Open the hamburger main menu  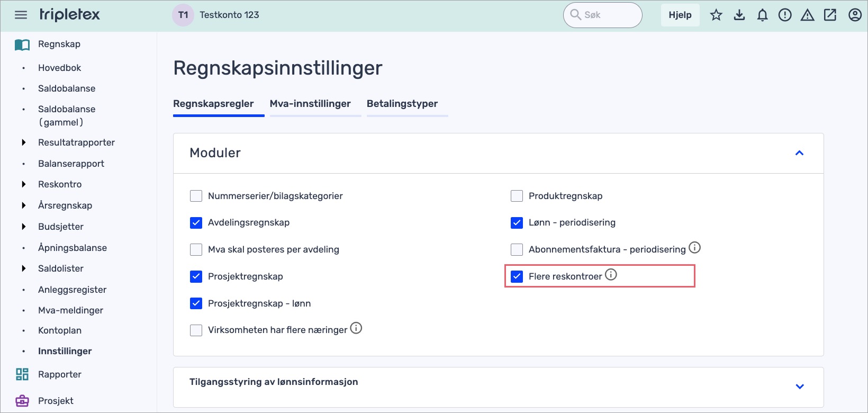coord(21,15)
